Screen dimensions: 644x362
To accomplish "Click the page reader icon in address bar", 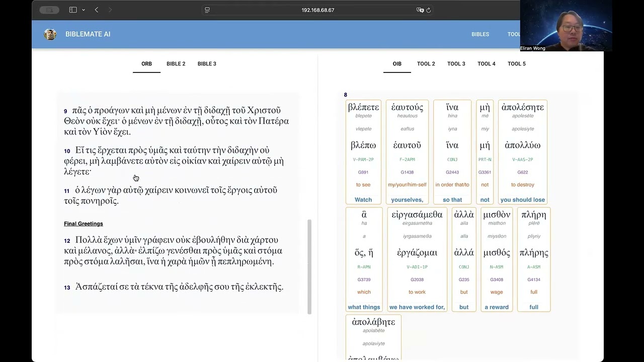I will [207, 10].
